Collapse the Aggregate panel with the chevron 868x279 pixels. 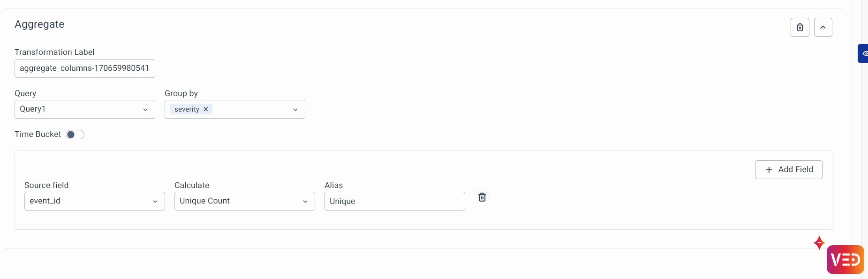tap(823, 27)
